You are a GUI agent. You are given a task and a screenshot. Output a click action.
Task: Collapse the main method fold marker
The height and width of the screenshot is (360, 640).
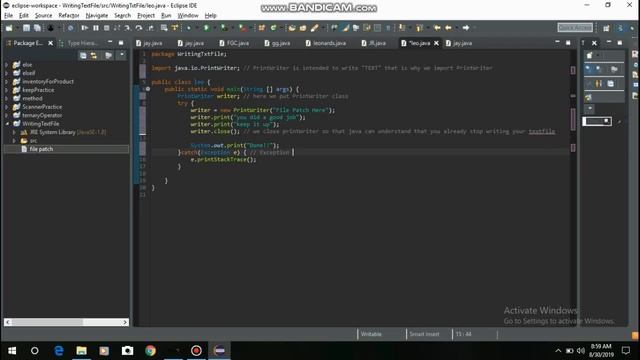[x=148, y=89]
